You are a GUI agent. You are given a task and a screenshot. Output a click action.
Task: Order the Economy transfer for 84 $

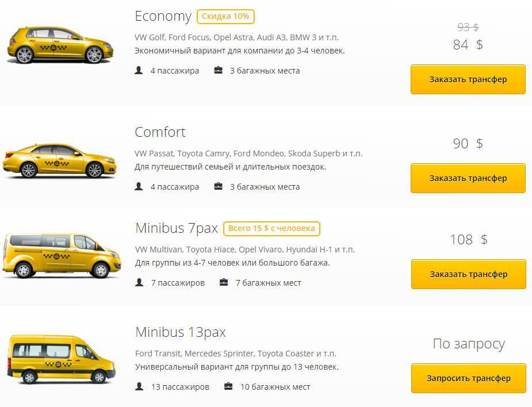pos(468,79)
